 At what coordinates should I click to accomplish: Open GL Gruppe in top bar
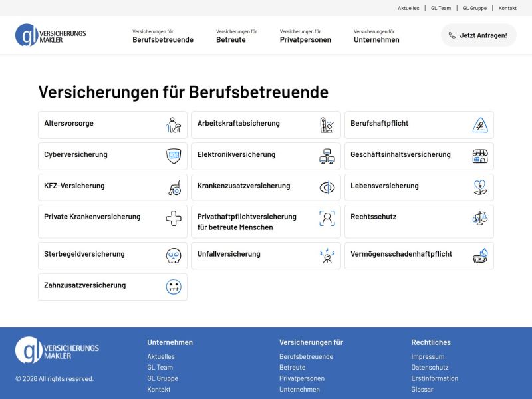(x=474, y=8)
